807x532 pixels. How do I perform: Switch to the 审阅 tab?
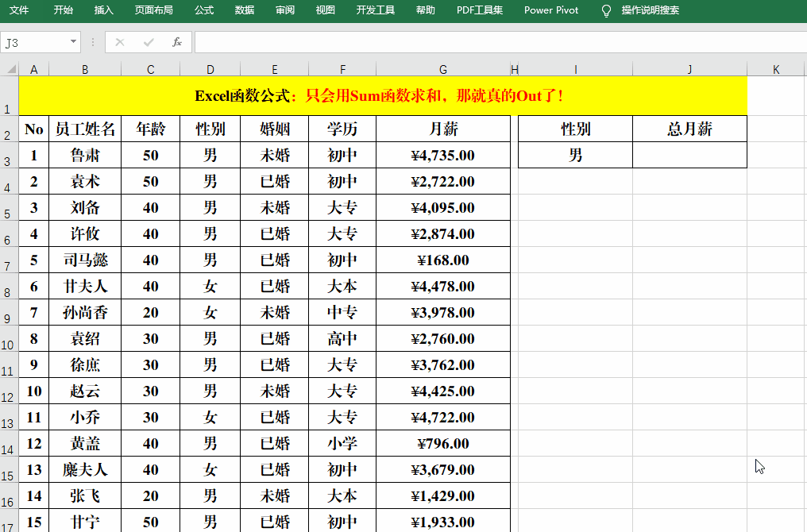point(284,10)
